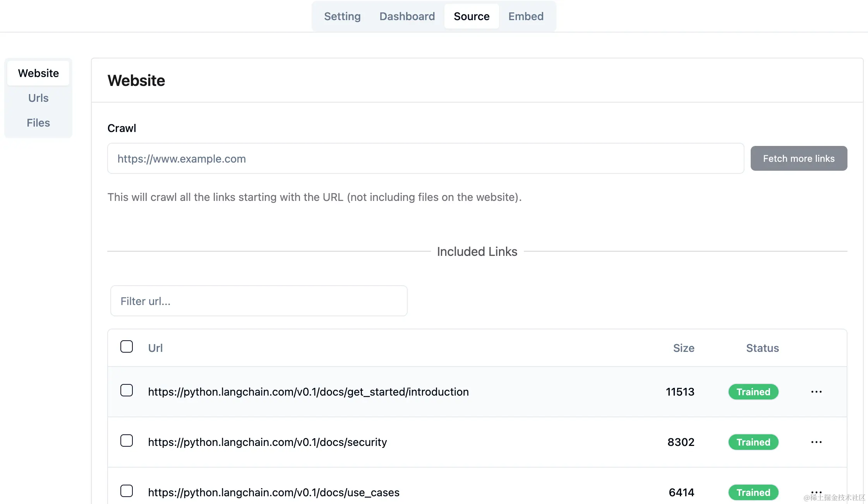The height and width of the screenshot is (504, 868).
Task: Open actions menu for get_started/introduction row
Action: [x=816, y=392]
